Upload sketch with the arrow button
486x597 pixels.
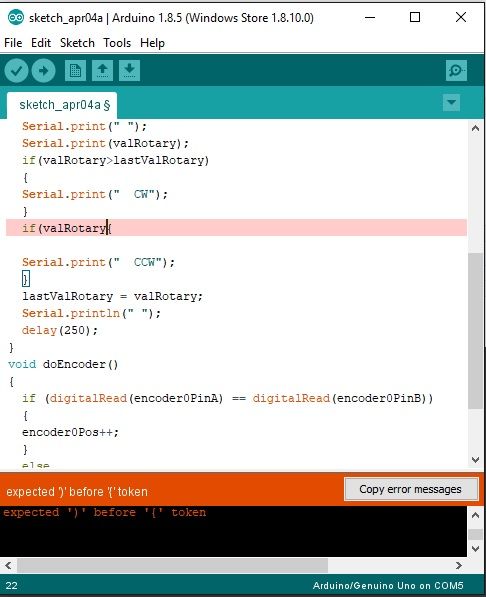coord(43,70)
